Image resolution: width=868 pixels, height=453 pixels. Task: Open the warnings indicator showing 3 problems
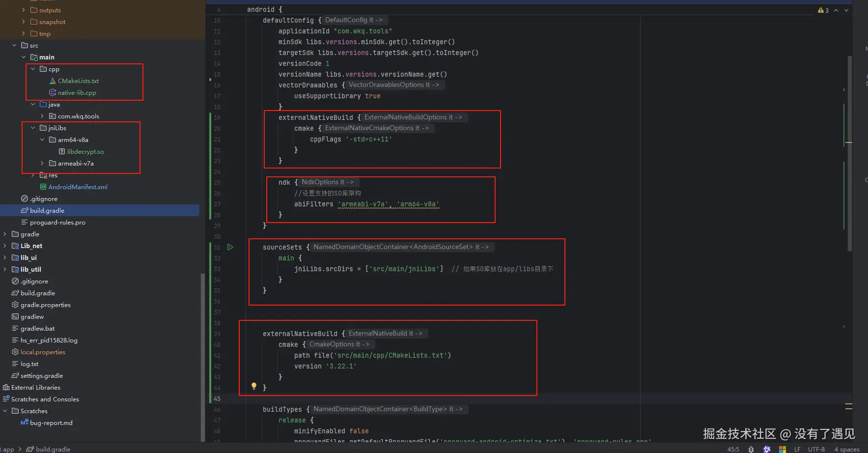coord(823,10)
